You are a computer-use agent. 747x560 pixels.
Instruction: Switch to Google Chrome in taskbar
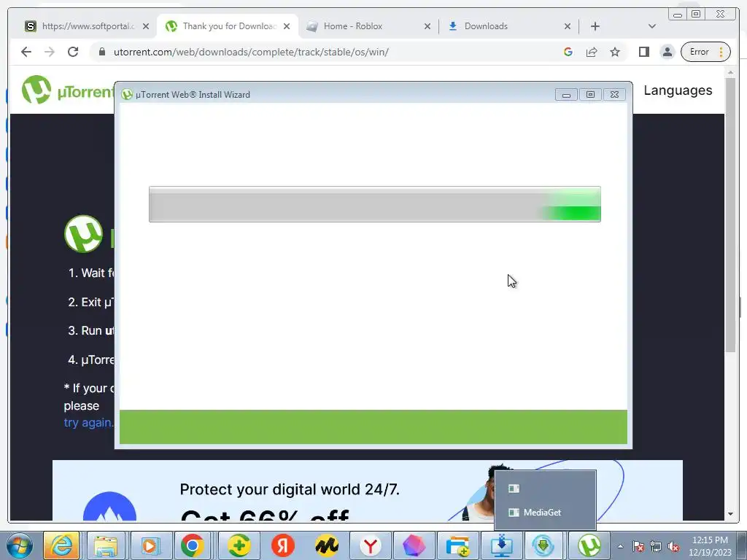[x=193, y=545]
